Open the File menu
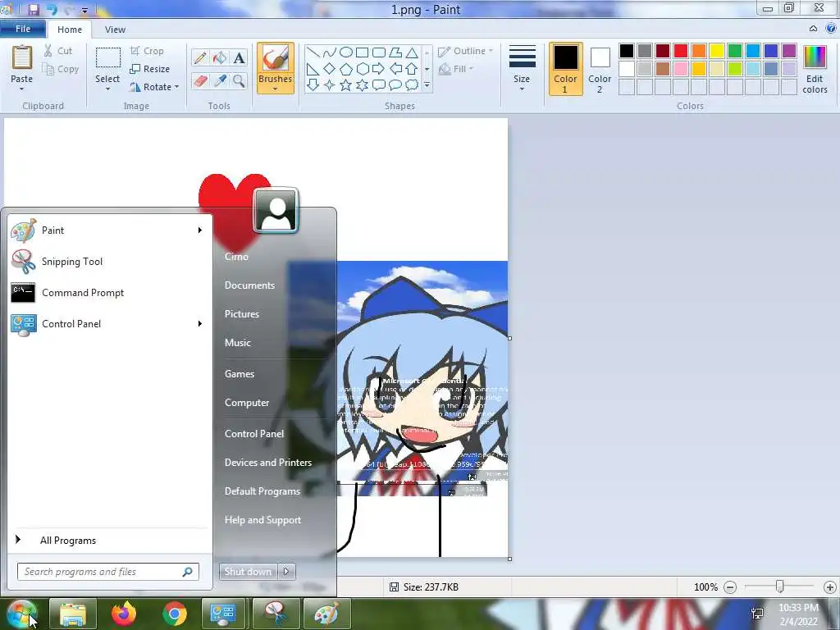 point(22,29)
